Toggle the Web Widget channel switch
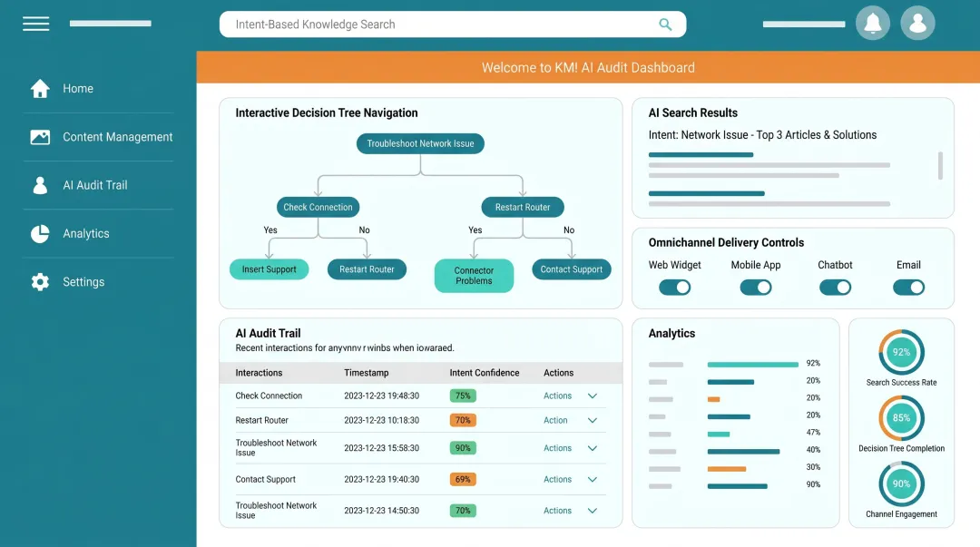The width and height of the screenshot is (980, 547). click(x=674, y=288)
